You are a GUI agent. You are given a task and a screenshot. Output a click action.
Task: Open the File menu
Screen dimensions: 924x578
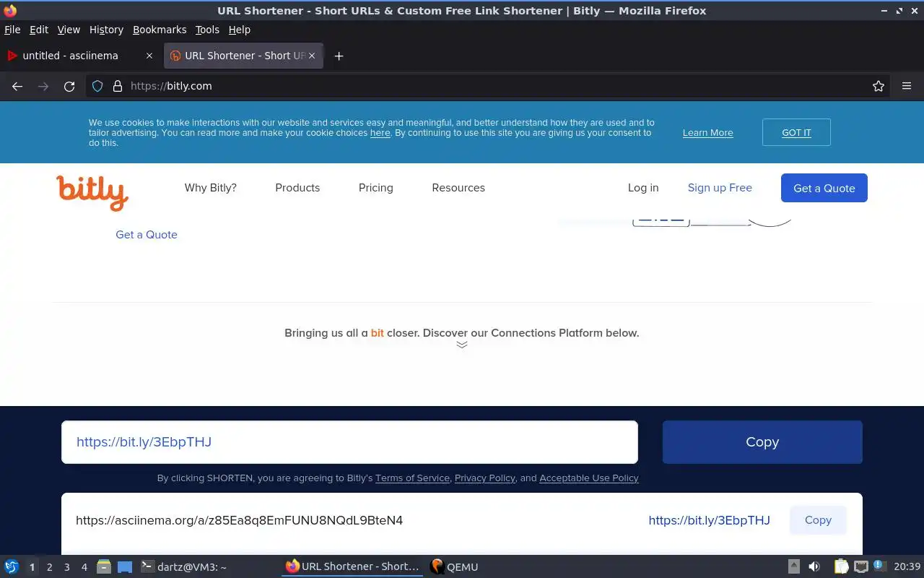point(12,30)
